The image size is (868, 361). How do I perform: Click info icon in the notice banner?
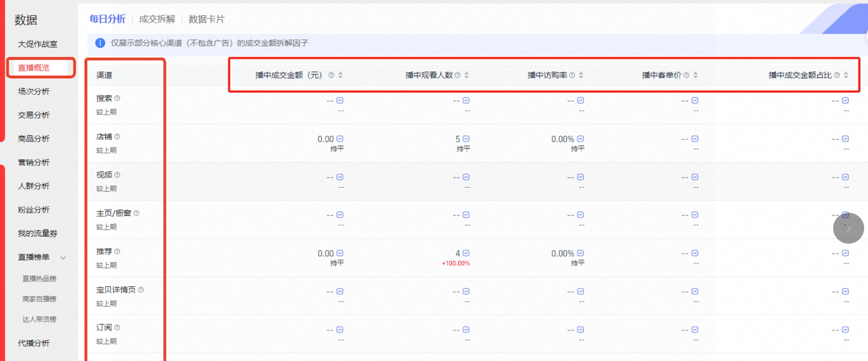(100, 43)
